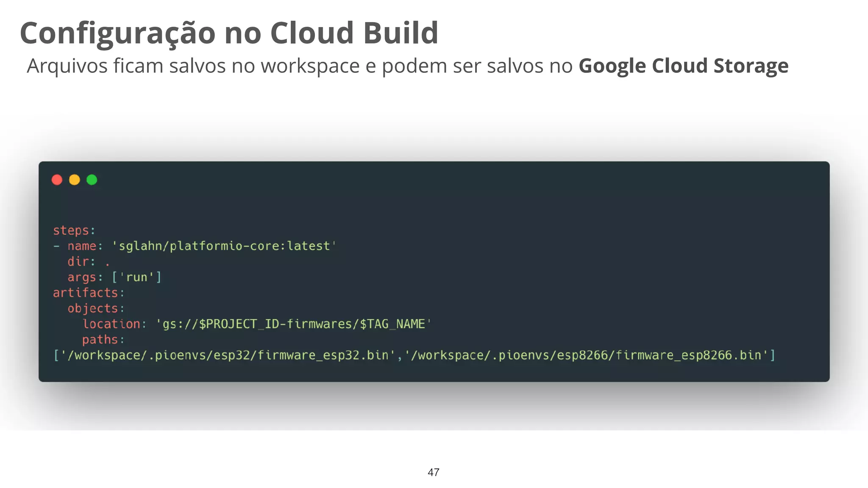Screen dimensions: 868x488
Task: Select the 'sglahn/platformio-core:latest' image string
Action: coord(224,246)
